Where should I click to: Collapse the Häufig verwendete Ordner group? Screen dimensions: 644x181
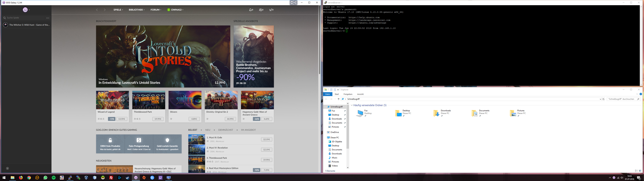(x=352, y=105)
